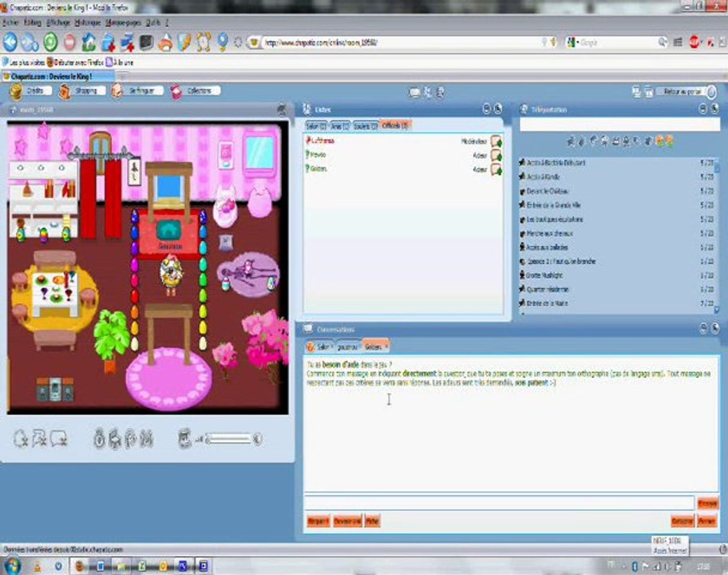Click the mushroom icon in browser toolbar

point(164,42)
